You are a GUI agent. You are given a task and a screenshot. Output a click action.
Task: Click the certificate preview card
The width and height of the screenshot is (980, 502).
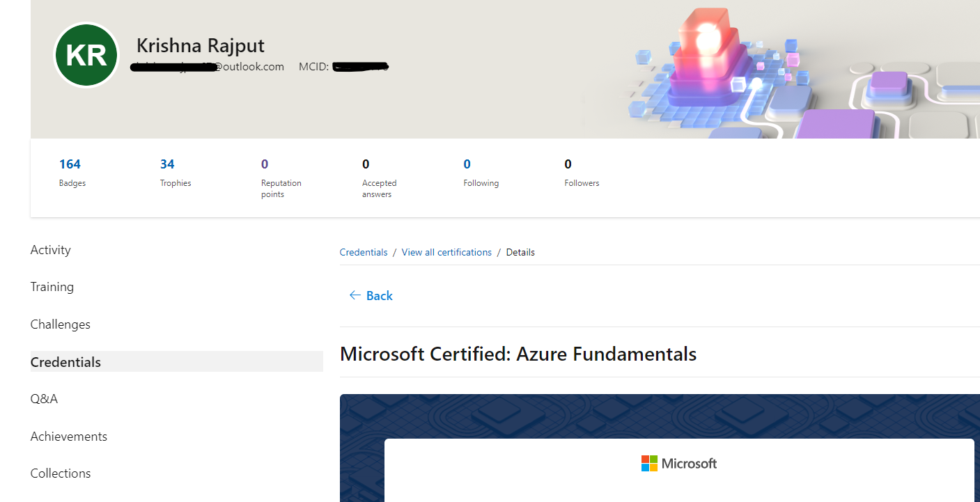679,470
